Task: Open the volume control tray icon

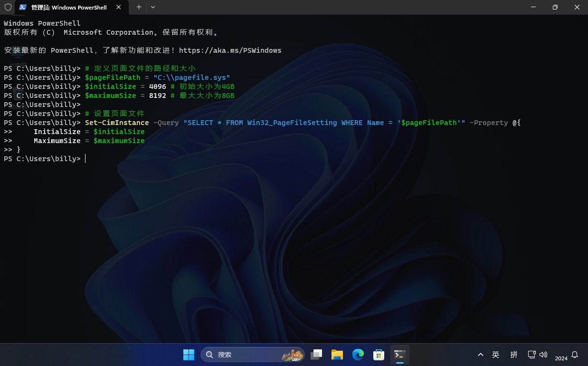Action: coord(543,355)
